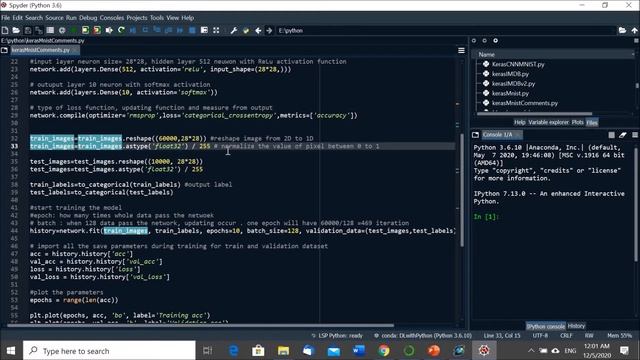Browse console tabs icon left of Console 1/A
The image size is (640, 360).
pos(476,135)
